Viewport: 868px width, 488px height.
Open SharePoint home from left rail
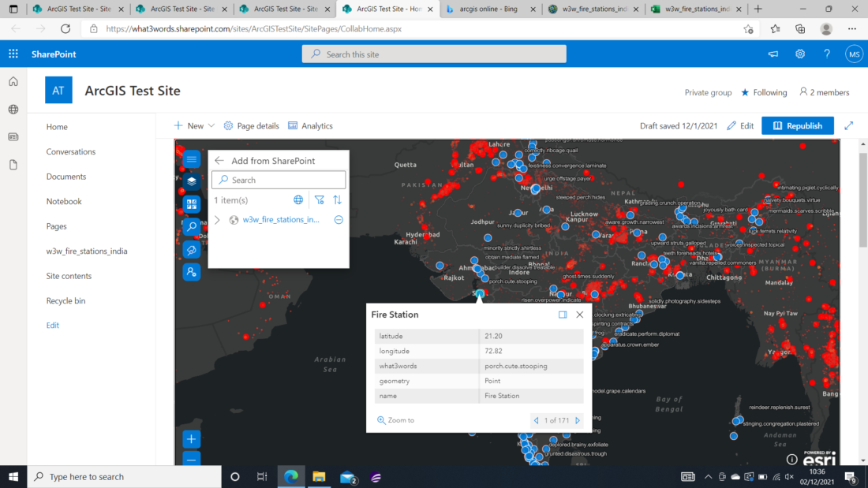pos(13,82)
